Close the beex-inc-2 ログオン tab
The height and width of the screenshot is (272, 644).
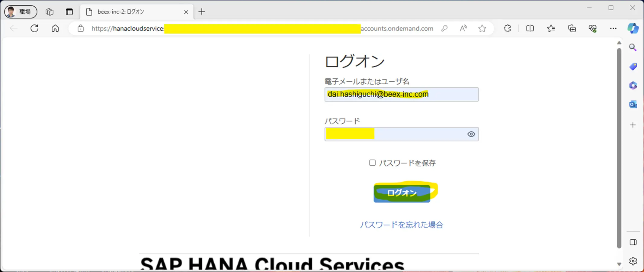[186, 12]
